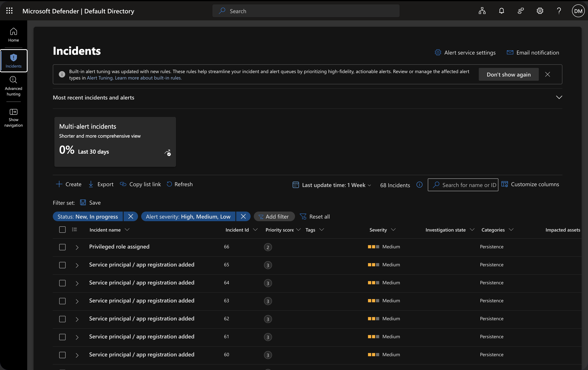Click the info icon beside 68 Incidents
This screenshot has width=588, height=370.
(420, 185)
